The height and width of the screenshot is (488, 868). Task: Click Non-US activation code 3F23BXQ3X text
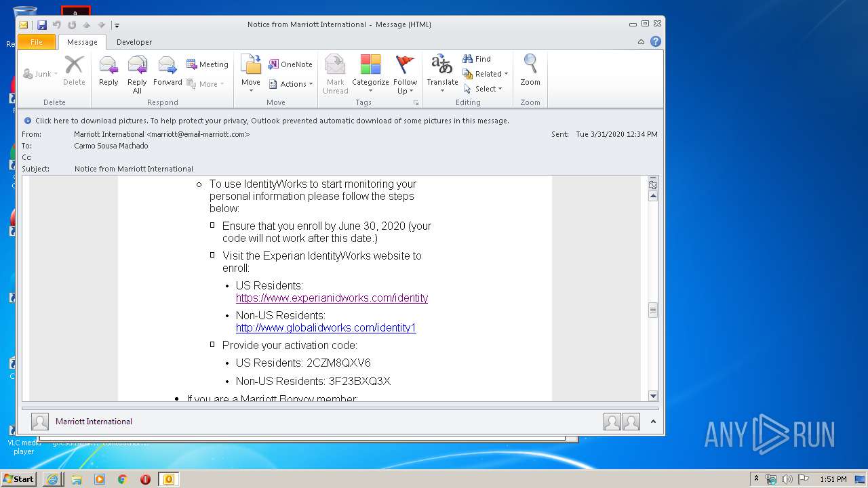pos(359,381)
